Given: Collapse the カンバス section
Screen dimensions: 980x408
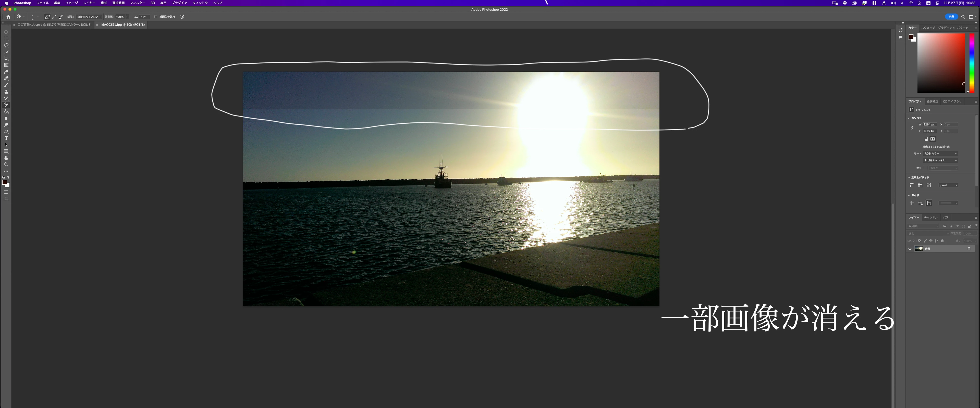Looking at the screenshot, I should coord(909,118).
